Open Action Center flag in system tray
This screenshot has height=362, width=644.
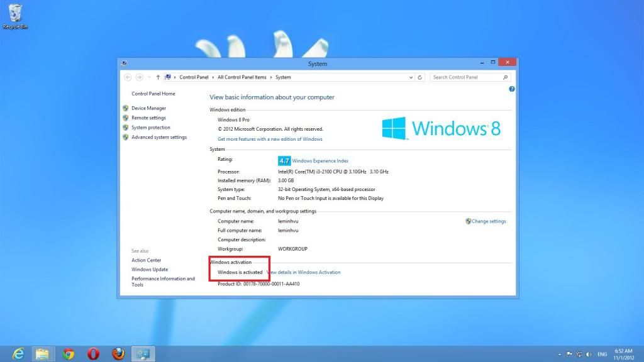569,354
